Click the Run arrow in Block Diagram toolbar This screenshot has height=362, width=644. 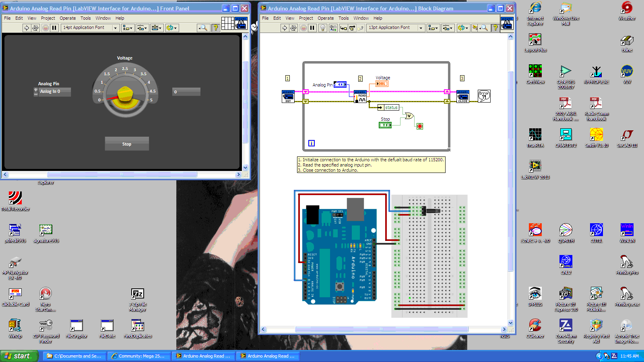pos(285,28)
